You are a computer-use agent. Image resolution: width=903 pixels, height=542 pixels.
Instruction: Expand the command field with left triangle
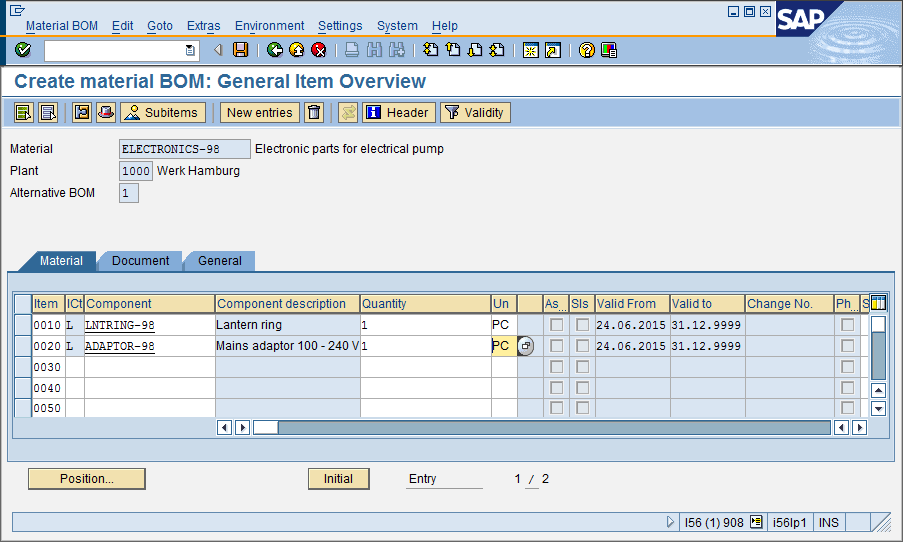point(218,51)
